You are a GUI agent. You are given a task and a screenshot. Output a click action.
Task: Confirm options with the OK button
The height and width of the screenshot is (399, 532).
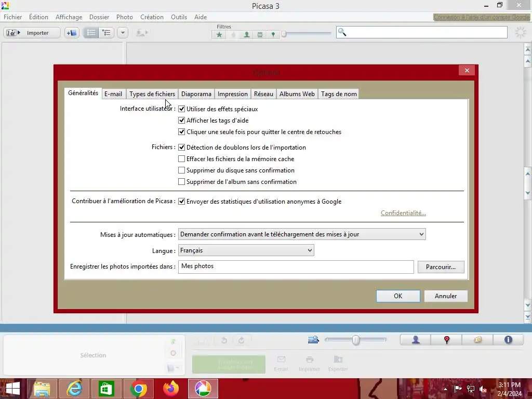[398, 296]
